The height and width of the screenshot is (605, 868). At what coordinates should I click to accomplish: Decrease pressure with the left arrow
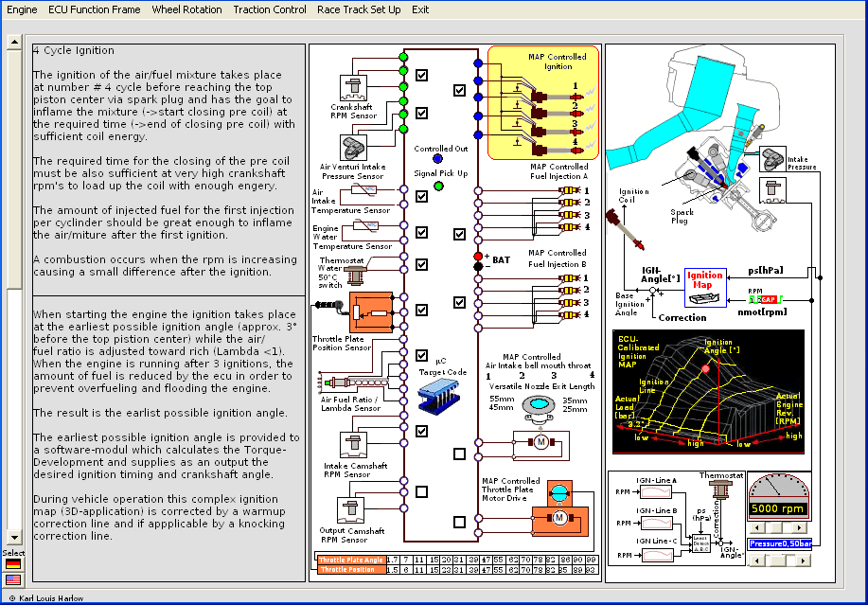click(x=756, y=561)
